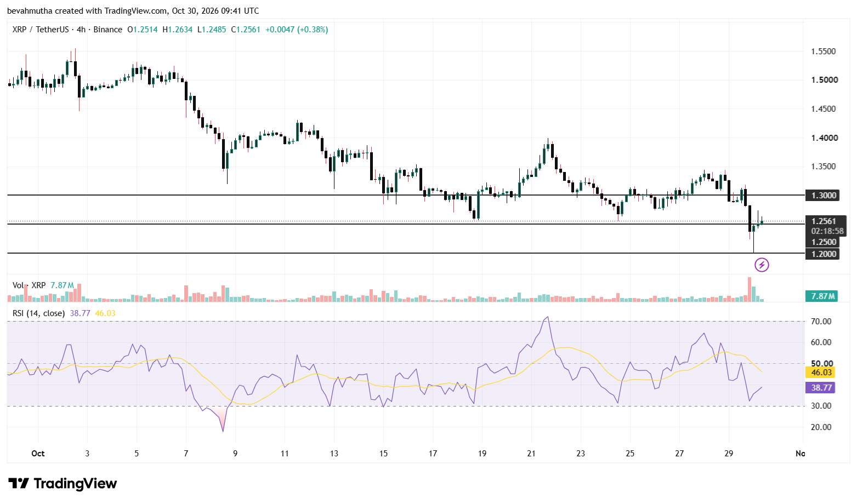Click the date 13 on the time axis

[334, 454]
